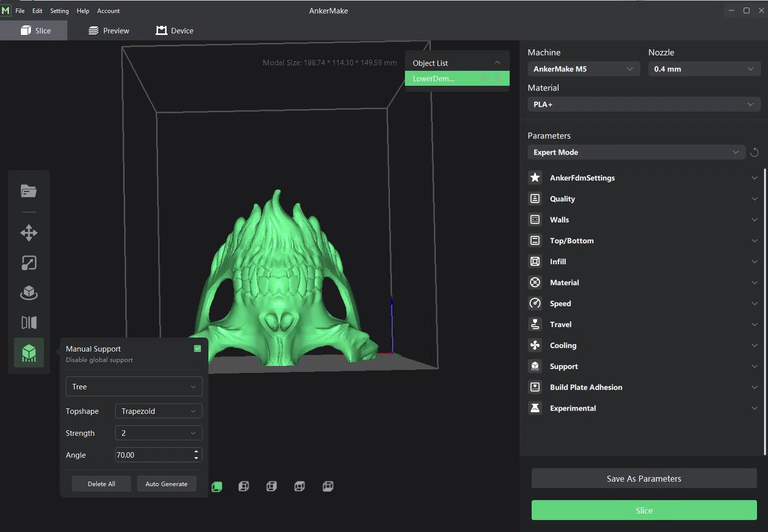Viewport: 768px width, 532px height.
Task: Open the Help menu
Action: click(x=83, y=10)
